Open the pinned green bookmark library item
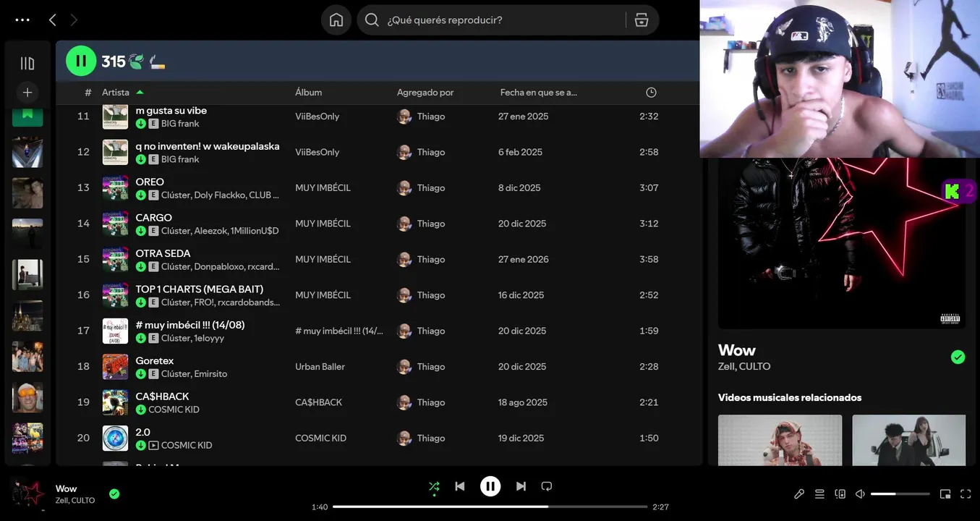Viewport: 980px width, 521px height. (x=27, y=116)
